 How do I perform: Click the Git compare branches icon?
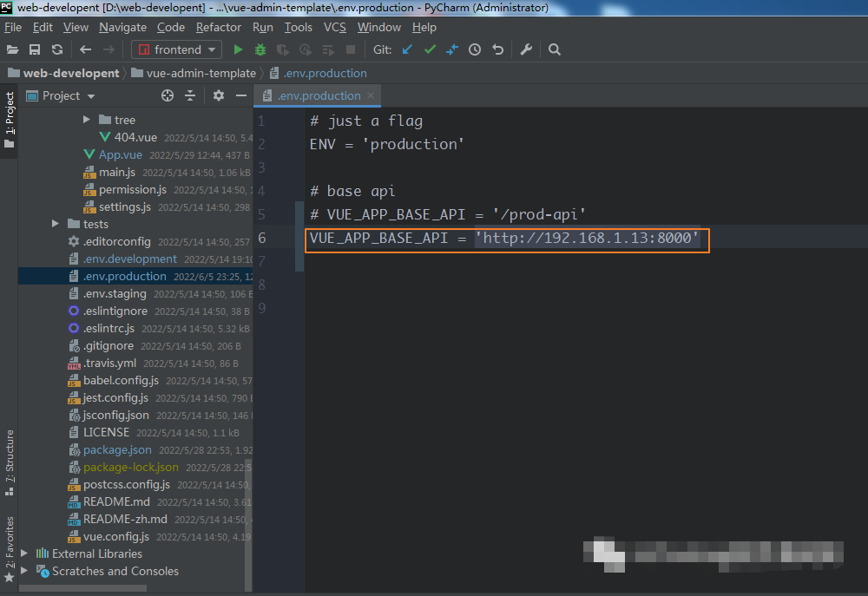452,49
